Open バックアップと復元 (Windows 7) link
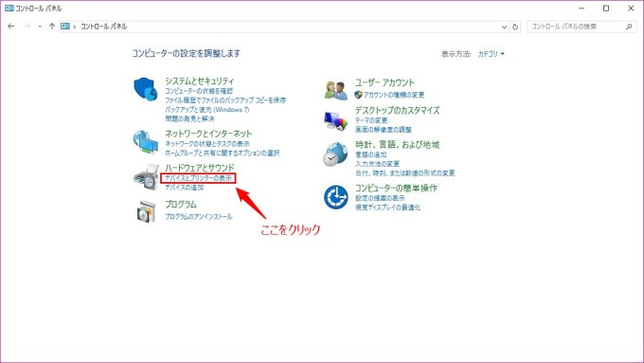Viewport: 644px width, 363px height. coord(207,110)
